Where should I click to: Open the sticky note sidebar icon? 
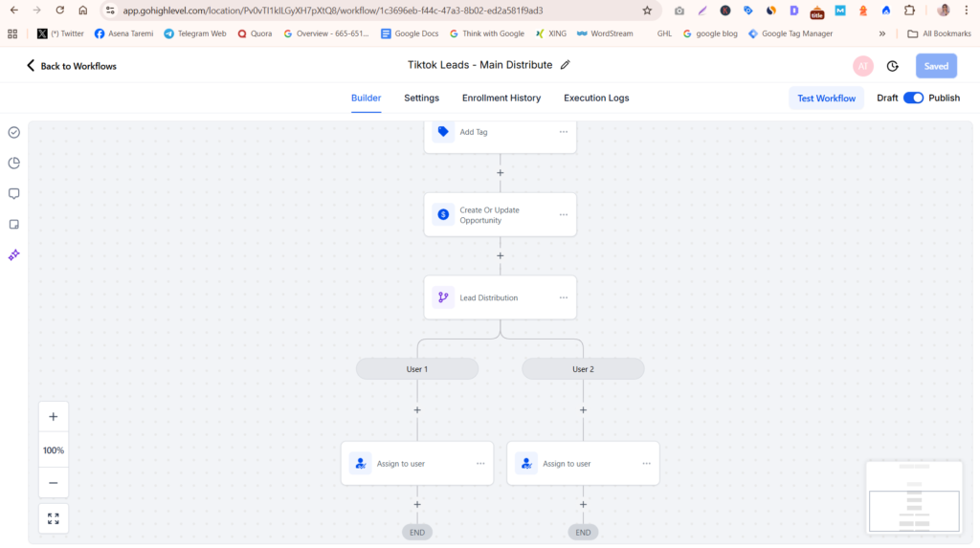tap(13, 225)
